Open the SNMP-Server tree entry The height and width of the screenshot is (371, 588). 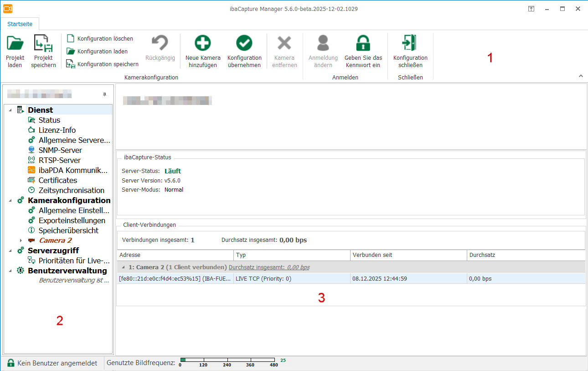pos(60,150)
